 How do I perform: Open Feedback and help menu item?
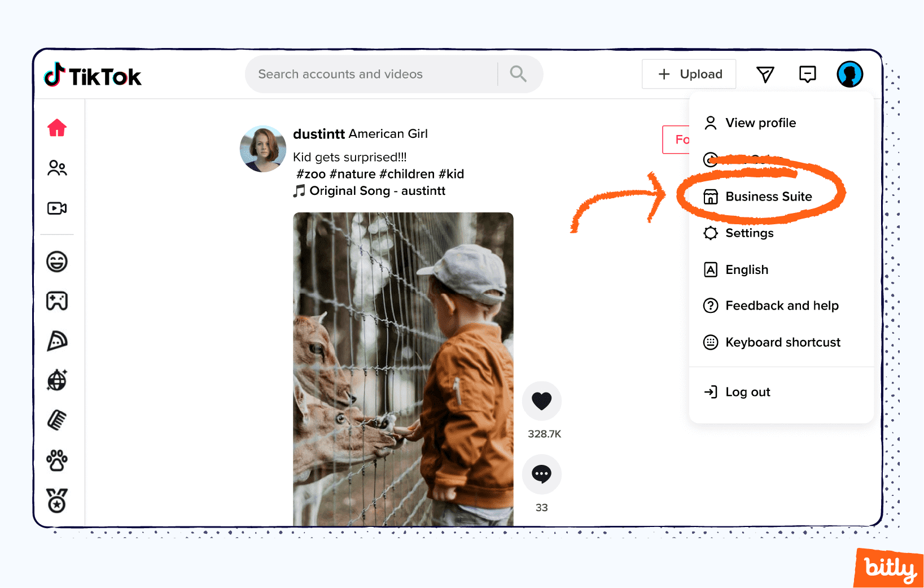(781, 306)
